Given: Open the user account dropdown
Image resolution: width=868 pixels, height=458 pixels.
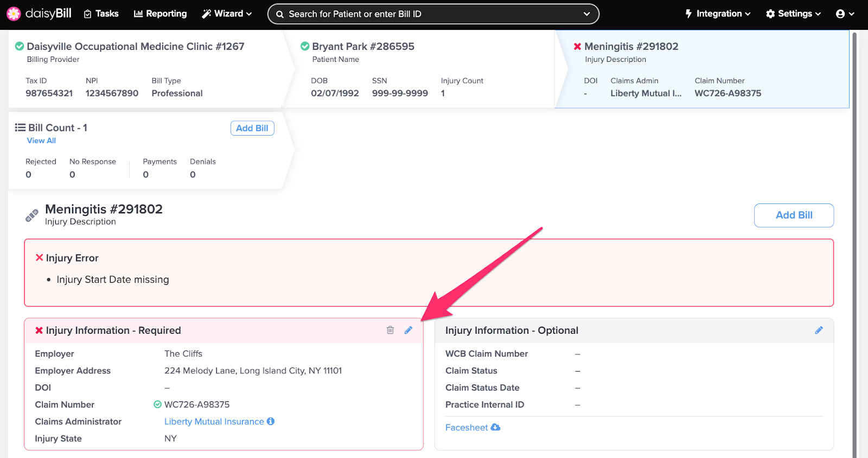Looking at the screenshot, I should coord(845,14).
